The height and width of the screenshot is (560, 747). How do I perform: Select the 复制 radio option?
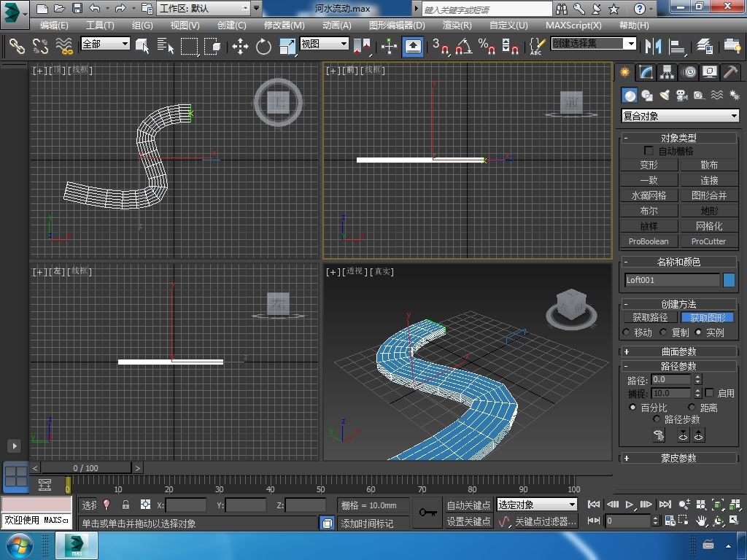[663, 332]
